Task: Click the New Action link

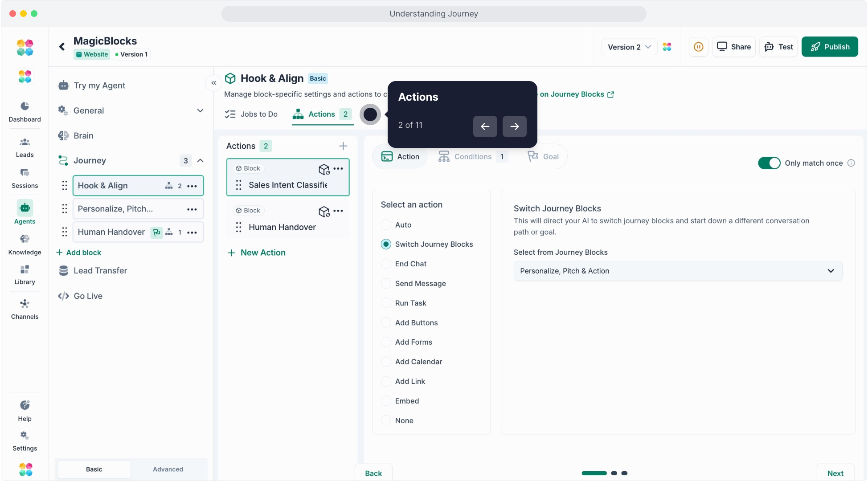Action: (x=257, y=253)
